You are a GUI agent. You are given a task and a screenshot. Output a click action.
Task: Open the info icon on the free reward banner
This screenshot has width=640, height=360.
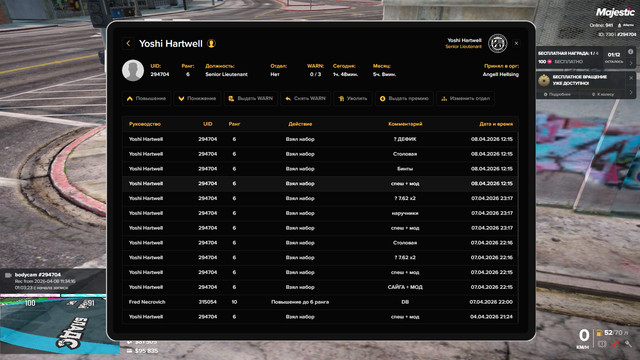(631, 52)
